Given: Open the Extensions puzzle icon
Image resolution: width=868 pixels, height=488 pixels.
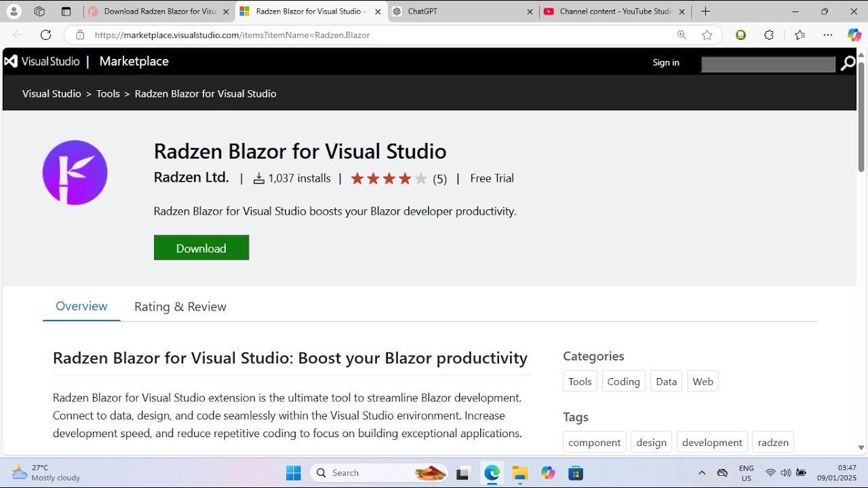Looking at the screenshot, I should pos(769,35).
